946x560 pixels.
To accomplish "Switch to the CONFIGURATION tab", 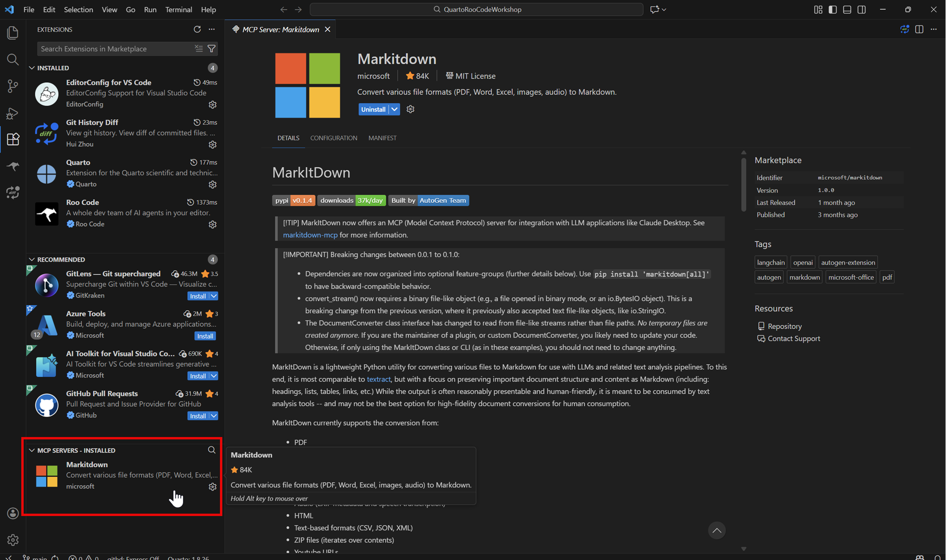I will coord(333,138).
